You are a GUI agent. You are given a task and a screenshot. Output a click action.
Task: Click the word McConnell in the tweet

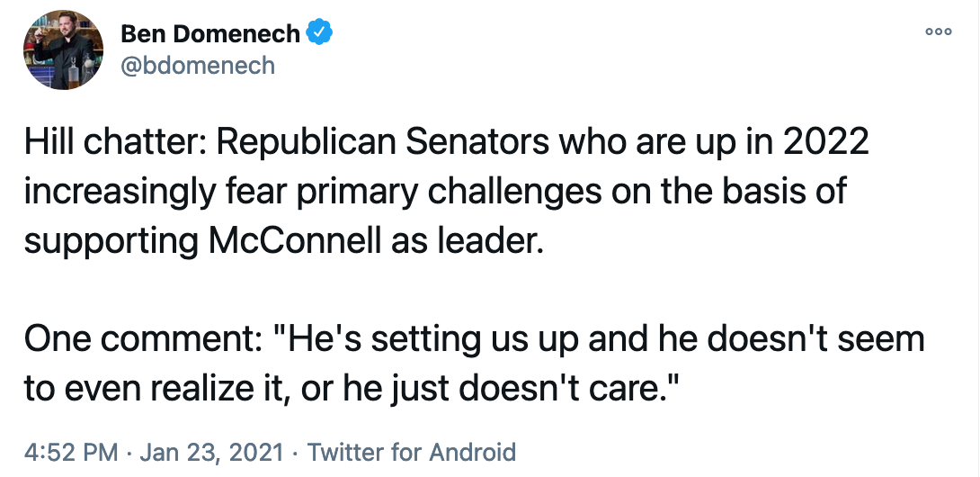pyautogui.click(x=294, y=239)
